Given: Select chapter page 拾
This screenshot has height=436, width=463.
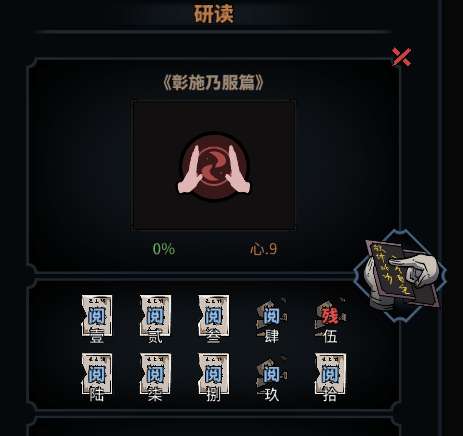Looking at the screenshot, I should (x=330, y=377).
